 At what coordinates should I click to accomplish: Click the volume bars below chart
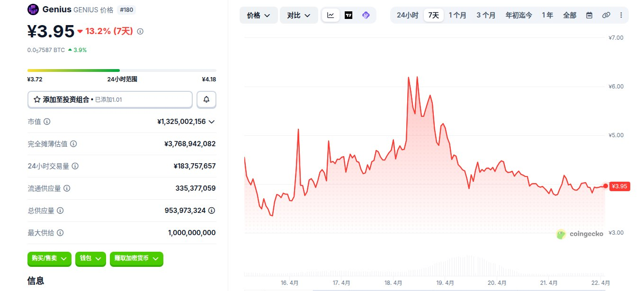(x=425, y=266)
